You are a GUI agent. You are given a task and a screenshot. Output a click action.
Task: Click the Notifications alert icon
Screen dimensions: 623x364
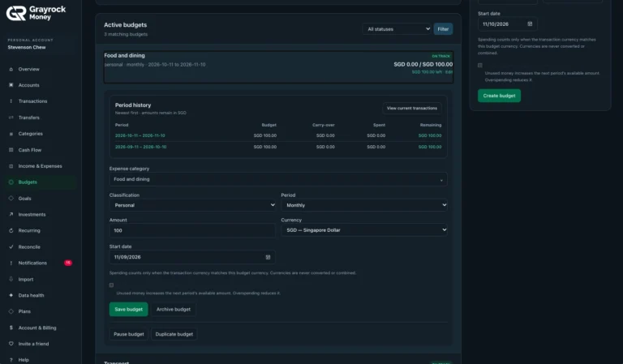tap(11, 263)
